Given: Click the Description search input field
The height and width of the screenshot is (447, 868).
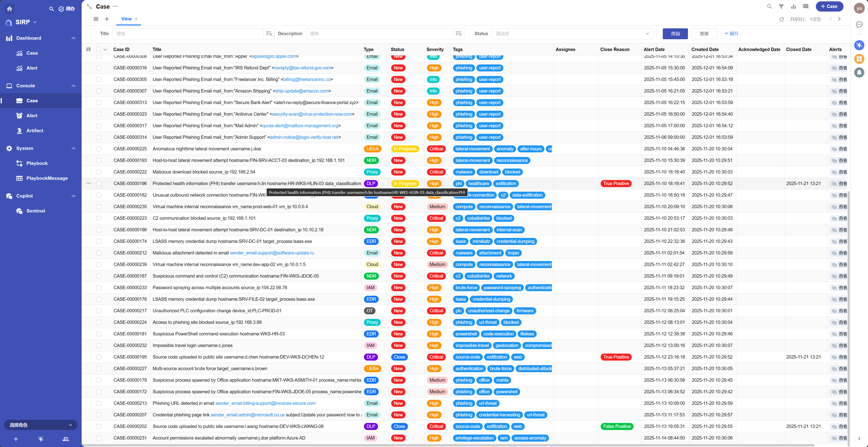Looking at the screenshot, I should click(x=379, y=34).
